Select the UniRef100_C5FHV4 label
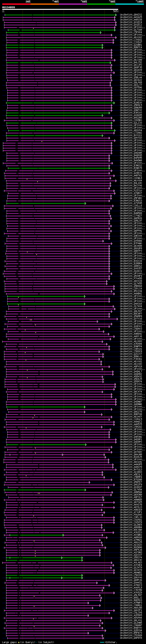 pyautogui.click(x=131, y=32)
